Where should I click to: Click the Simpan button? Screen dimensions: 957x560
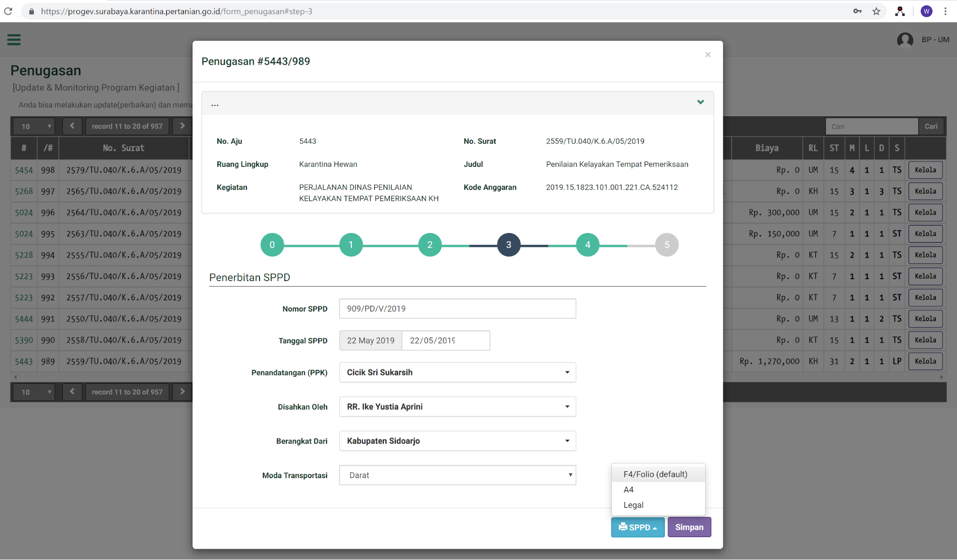(x=689, y=527)
